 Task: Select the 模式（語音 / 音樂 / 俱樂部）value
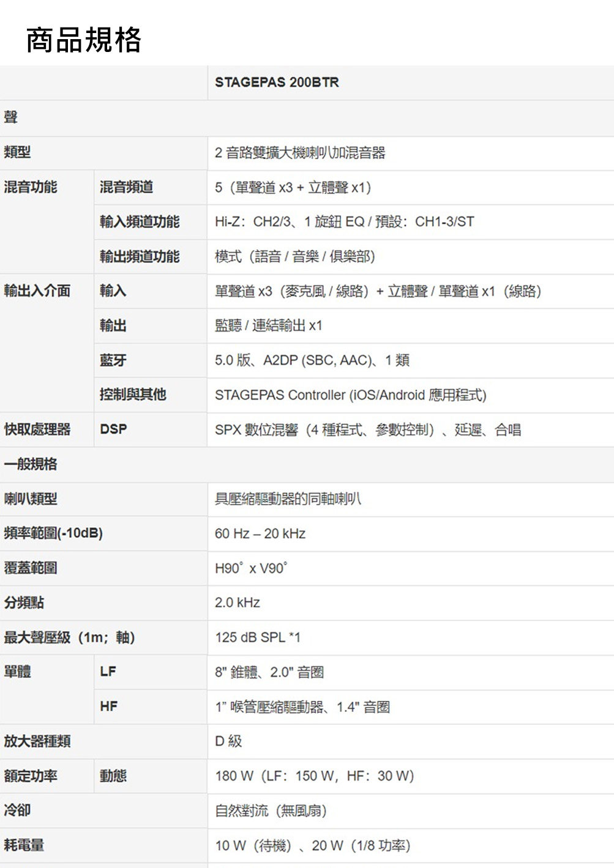(x=295, y=256)
